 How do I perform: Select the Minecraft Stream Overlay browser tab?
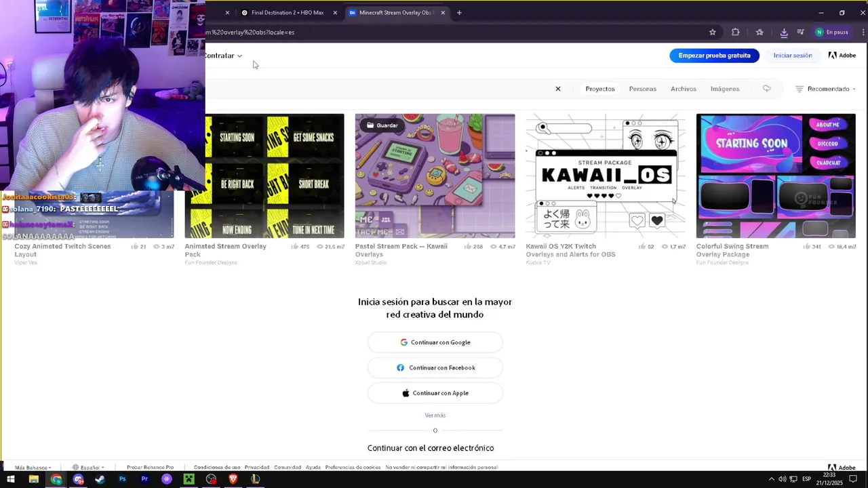click(395, 12)
